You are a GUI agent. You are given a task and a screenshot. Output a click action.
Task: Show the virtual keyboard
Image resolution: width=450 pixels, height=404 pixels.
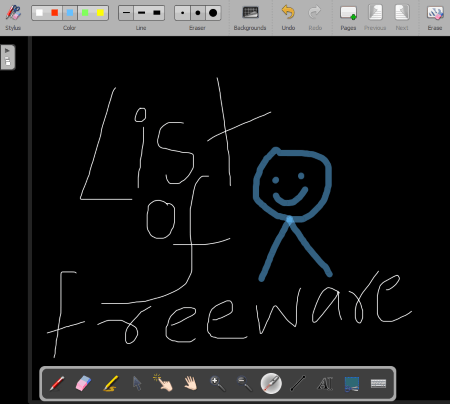pos(378,384)
